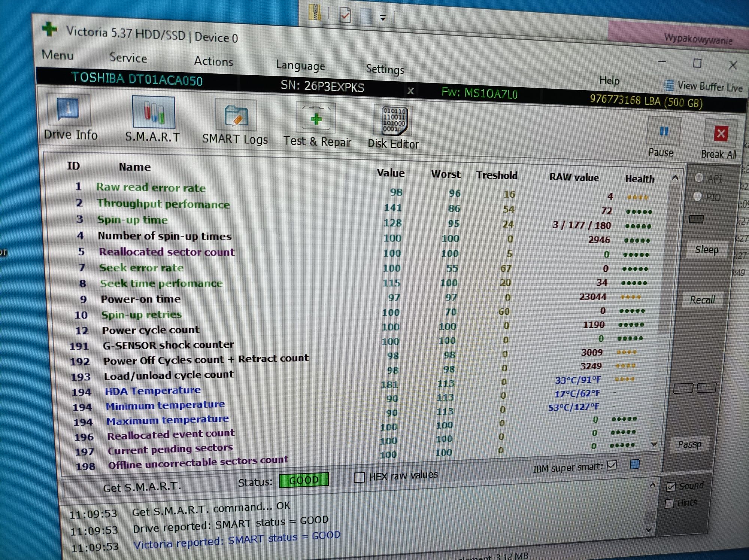Click the Pause icon button
This screenshot has width=749, height=560.
tap(664, 131)
